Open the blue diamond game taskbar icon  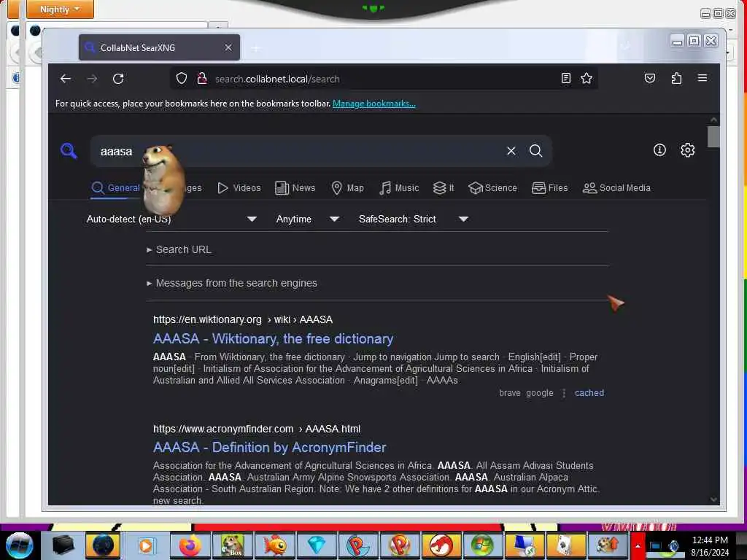(x=317, y=545)
